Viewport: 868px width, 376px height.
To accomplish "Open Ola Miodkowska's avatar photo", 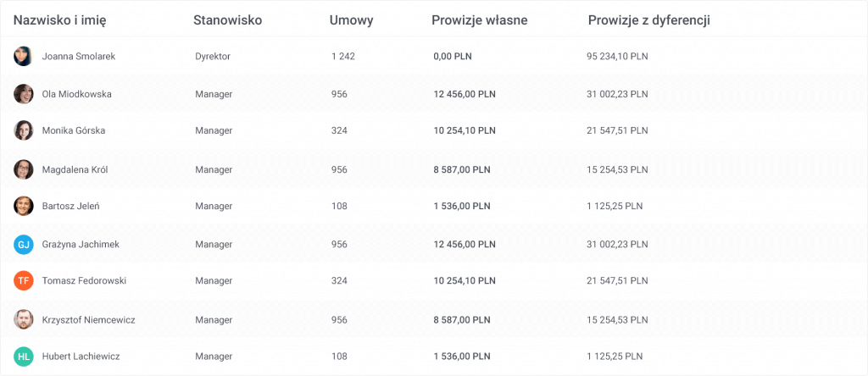I will click(x=23, y=94).
